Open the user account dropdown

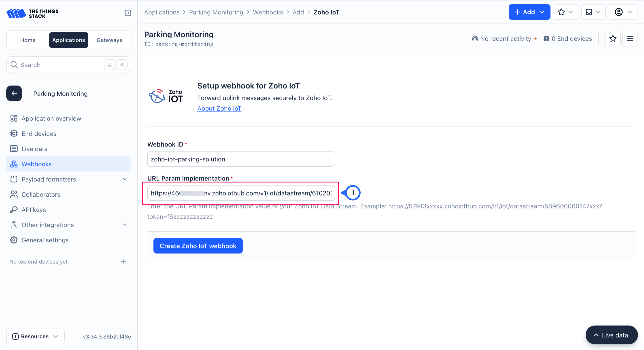pyautogui.click(x=623, y=12)
